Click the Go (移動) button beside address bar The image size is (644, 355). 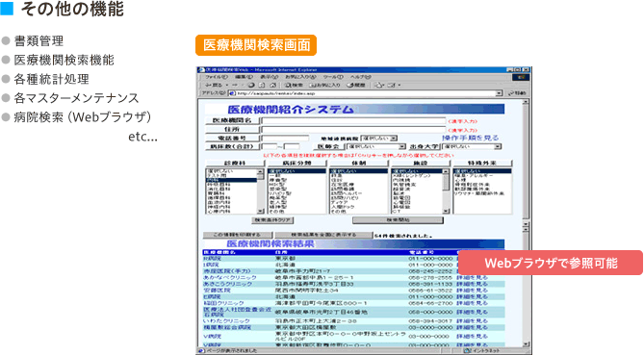(x=517, y=93)
